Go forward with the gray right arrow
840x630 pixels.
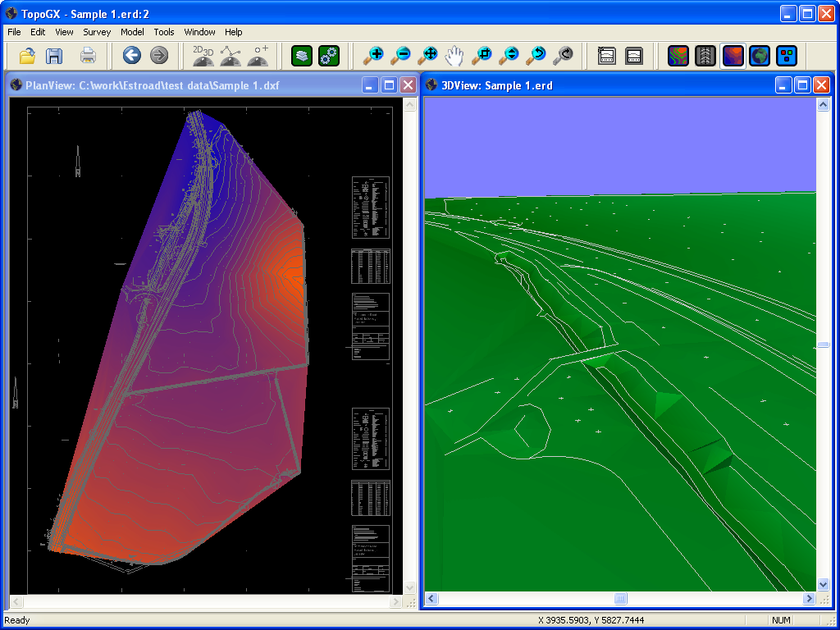[x=159, y=55]
